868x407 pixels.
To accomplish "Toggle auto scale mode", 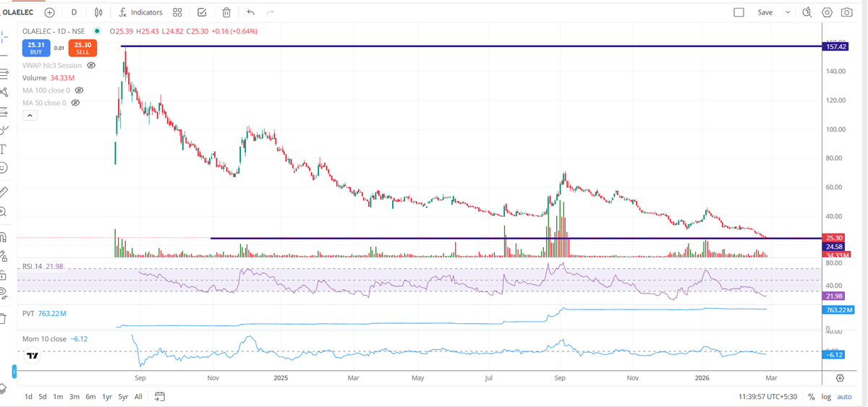I will [x=844, y=397].
